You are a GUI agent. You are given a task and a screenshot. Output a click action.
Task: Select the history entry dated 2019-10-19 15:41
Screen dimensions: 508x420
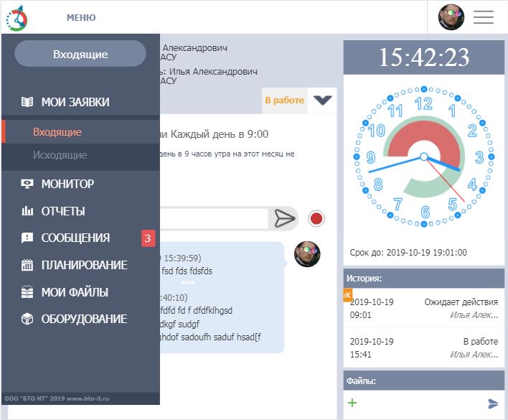(424, 347)
